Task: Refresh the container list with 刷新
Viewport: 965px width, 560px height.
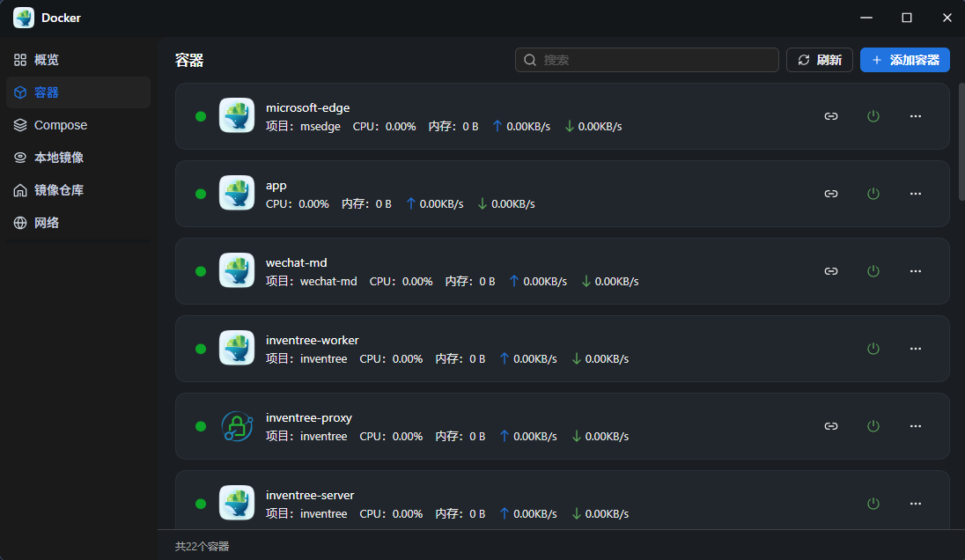Action: pos(819,60)
